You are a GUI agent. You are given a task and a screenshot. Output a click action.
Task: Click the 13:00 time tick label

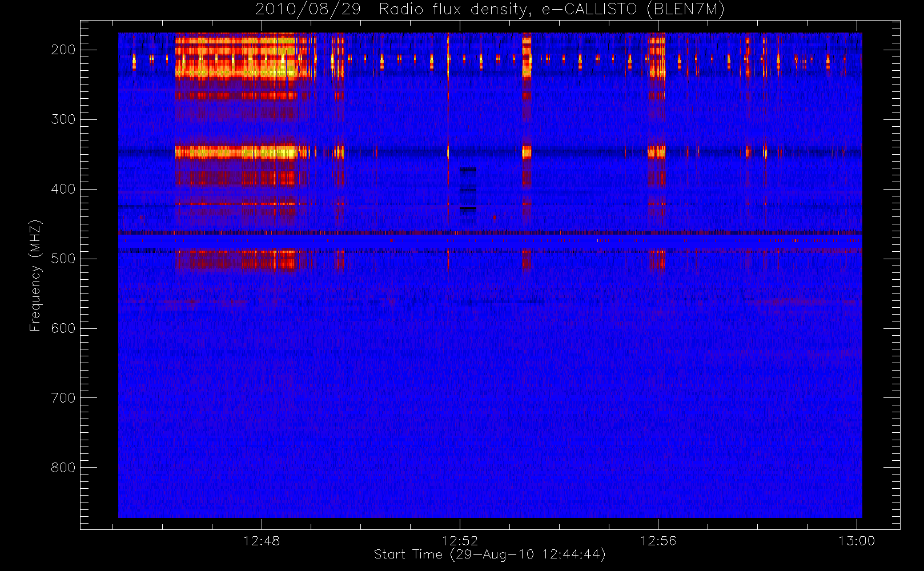(x=857, y=541)
